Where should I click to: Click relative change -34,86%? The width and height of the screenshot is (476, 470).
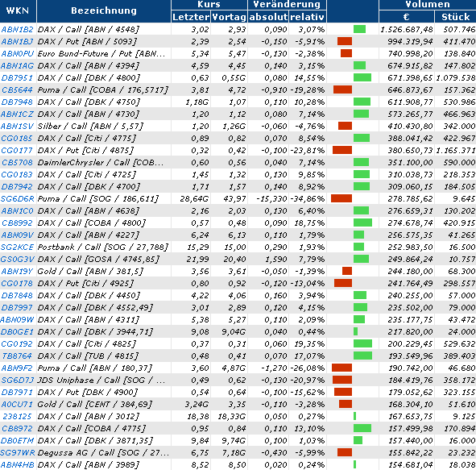(307, 198)
